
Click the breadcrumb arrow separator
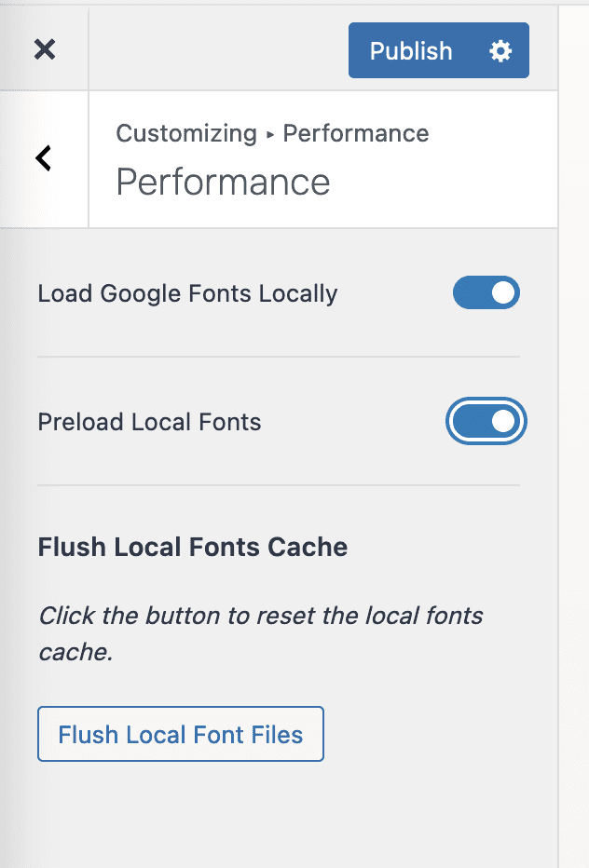click(x=269, y=134)
